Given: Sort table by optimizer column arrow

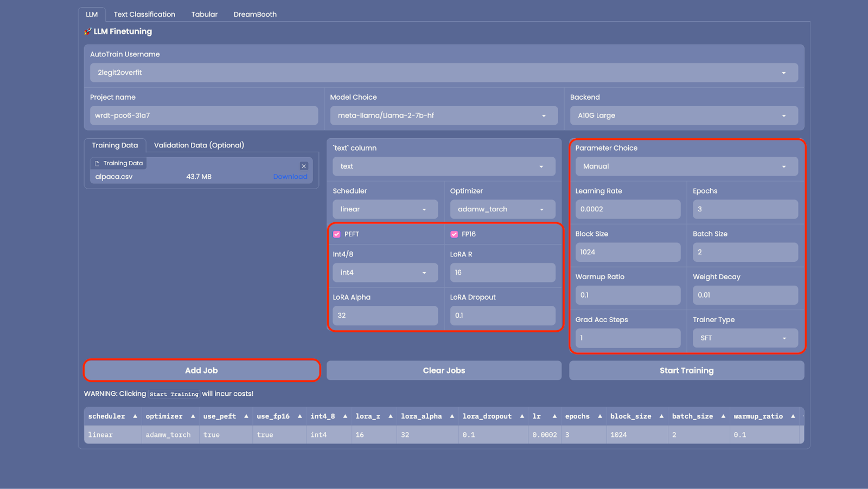Looking at the screenshot, I should click(193, 416).
